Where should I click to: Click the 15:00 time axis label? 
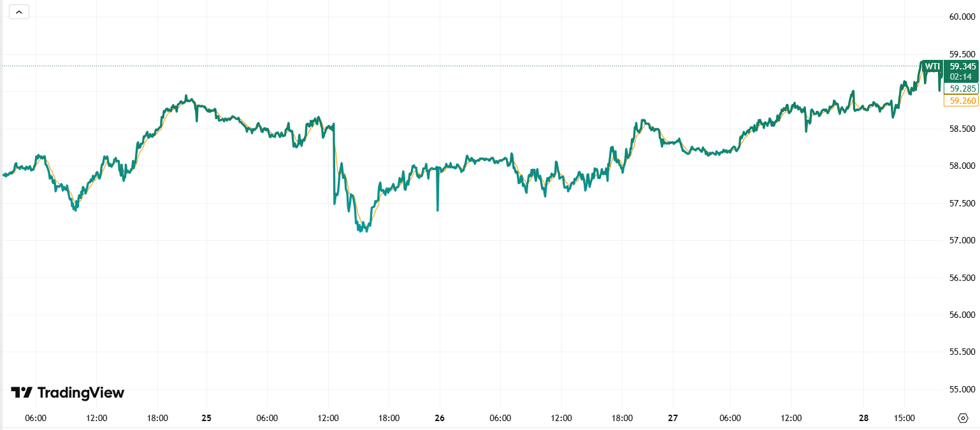904,419
